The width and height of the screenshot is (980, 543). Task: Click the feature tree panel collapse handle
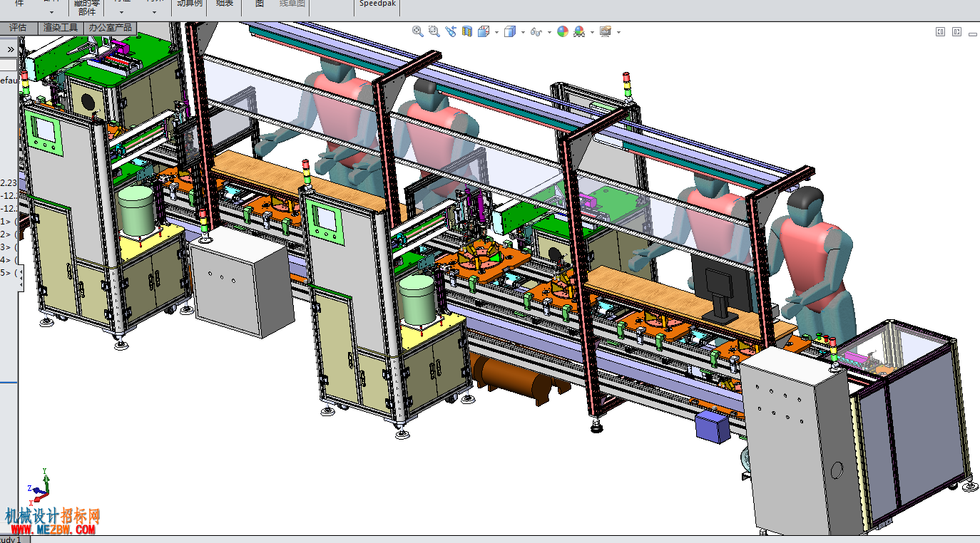(x=19, y=276)
